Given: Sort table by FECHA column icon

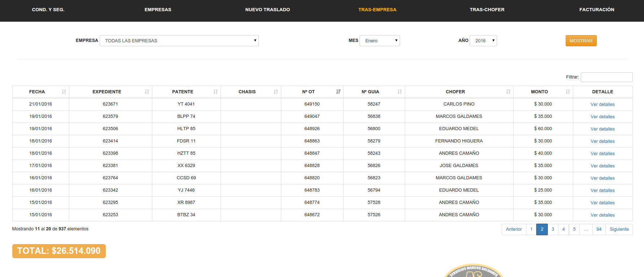Looking at the screenshot, I should click(x=64, y=92).
